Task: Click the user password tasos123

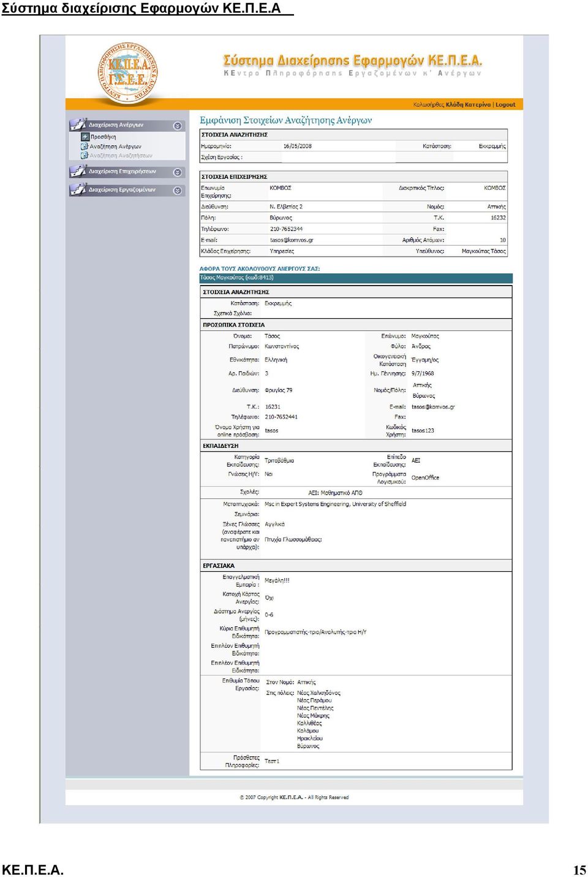Action: coord(423,430)
